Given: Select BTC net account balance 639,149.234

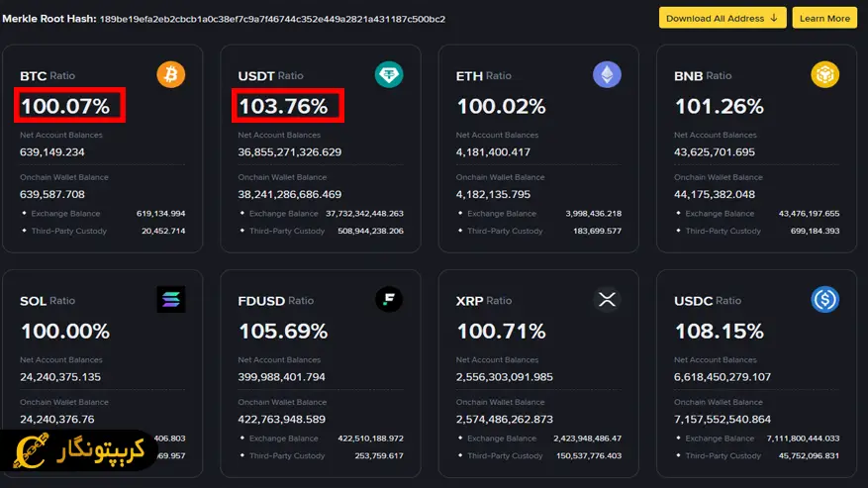Looking at the screenshot, I should click(52, 151).
